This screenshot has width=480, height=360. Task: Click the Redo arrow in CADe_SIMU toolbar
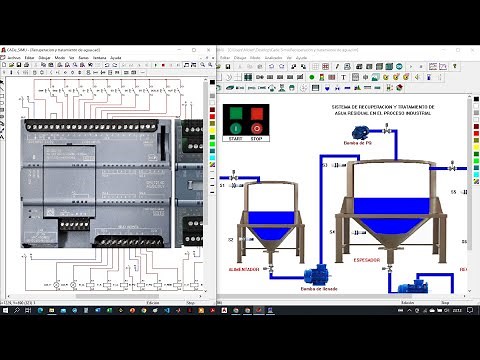[115, 65]
